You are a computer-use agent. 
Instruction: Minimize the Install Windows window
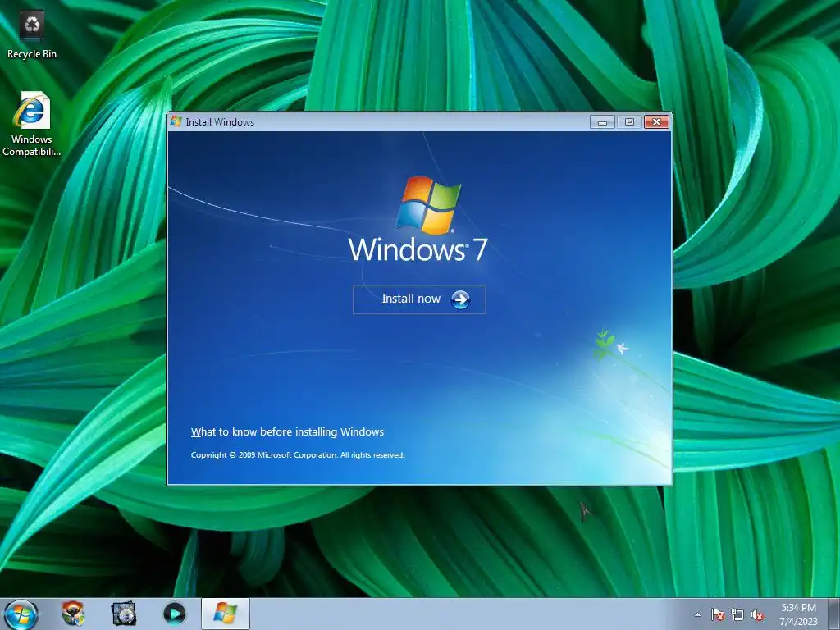click(x=602, y=122)
